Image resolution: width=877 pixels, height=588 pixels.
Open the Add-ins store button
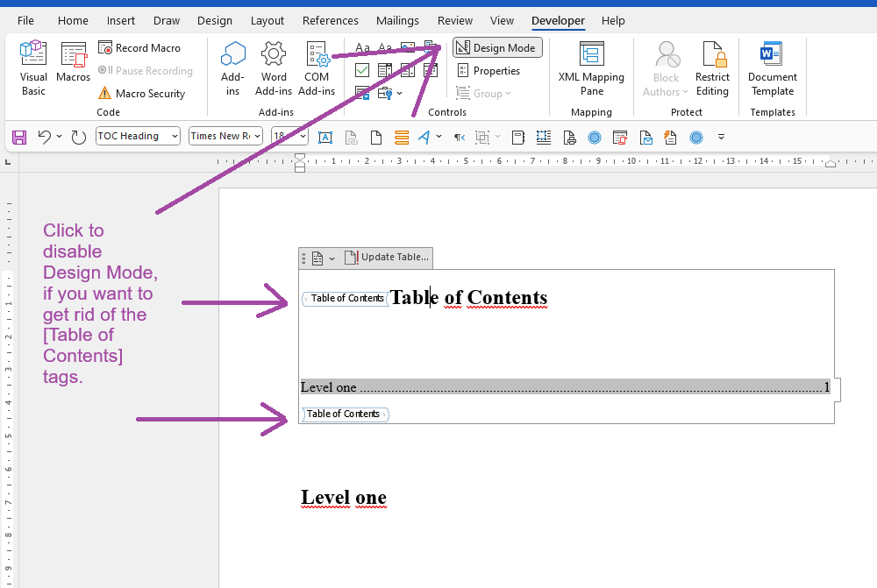[232, 68]
